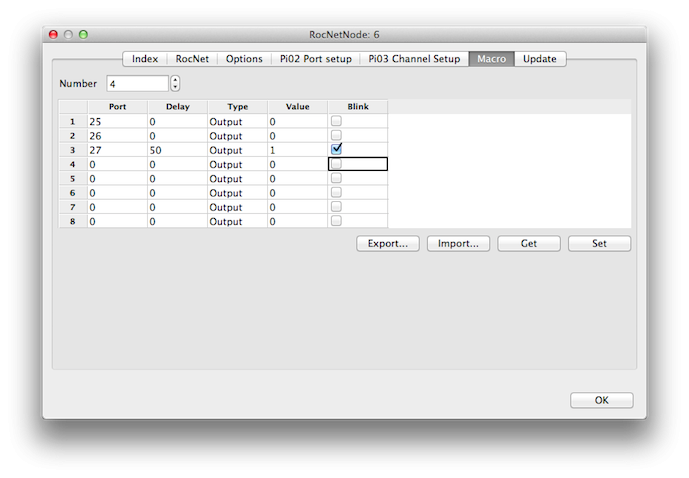689x478 pixels.
Task: Toggle Blink checkbox in row 2
Action: point(337,135)
